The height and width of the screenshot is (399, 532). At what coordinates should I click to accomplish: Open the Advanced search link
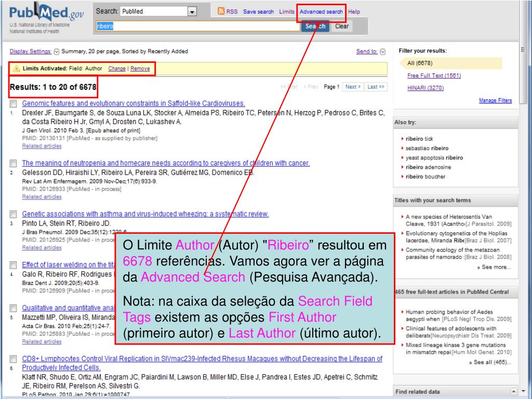321,11
